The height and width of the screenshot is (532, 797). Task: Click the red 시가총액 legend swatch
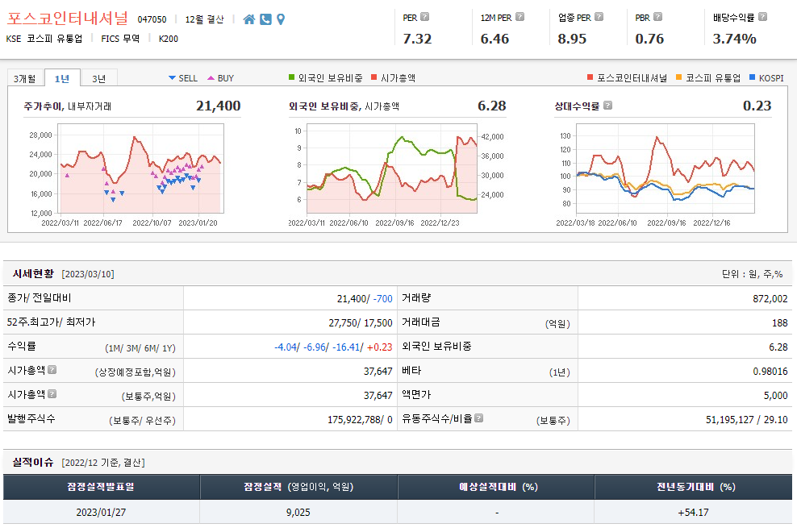374,77
